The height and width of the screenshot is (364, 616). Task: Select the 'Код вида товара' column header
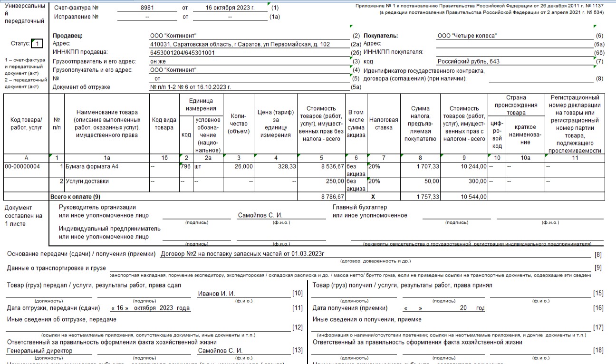(164, 124)
